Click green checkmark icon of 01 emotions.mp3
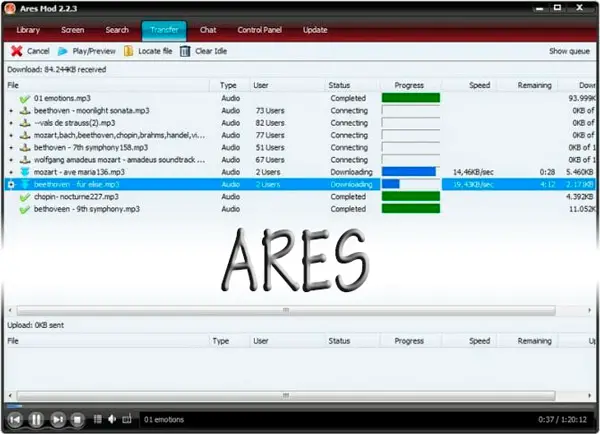Image resolution: width=600 pixels, height=434 pixels. 25,99
